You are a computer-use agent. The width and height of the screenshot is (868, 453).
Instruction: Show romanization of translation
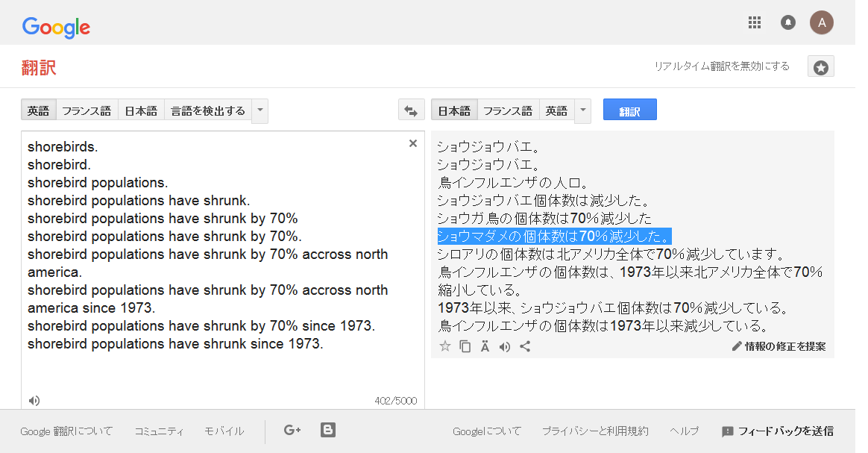(485, 347)
